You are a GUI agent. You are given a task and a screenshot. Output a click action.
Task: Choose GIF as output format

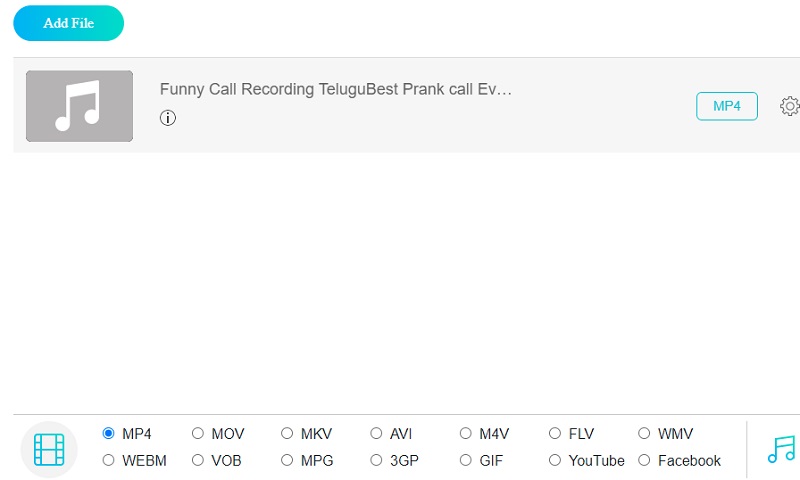coord(466,461)
